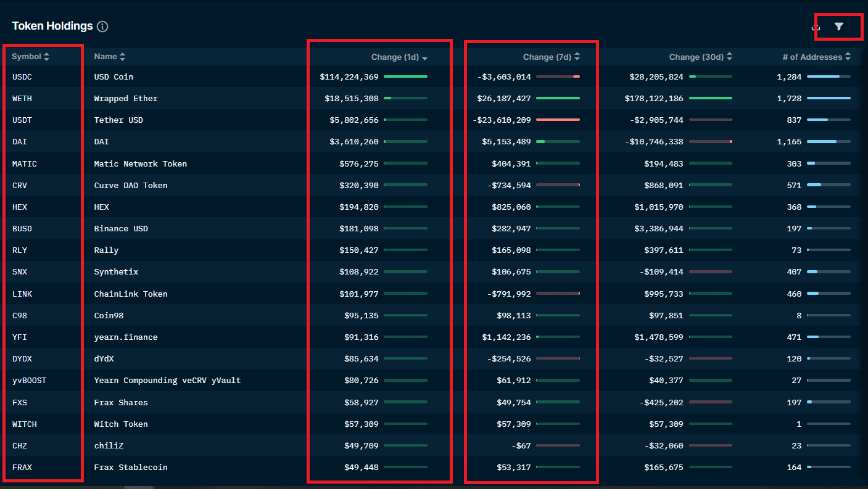Click the CRV symbol cell

20,186
